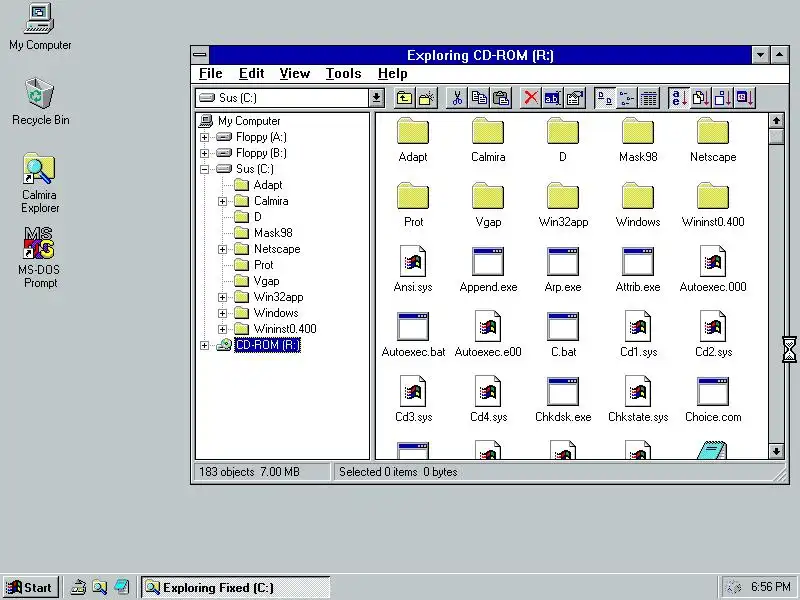800x600 pixels.
Task: Select the Vgap folder in the tree
Action: (266, 281)
